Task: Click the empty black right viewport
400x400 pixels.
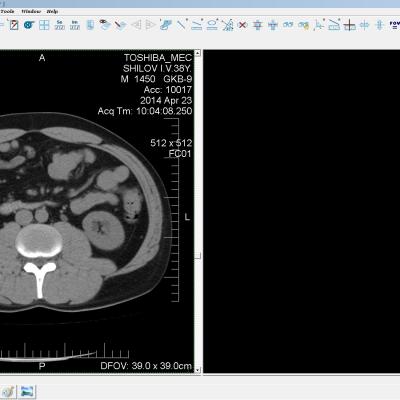Action: tap(302, 211)
